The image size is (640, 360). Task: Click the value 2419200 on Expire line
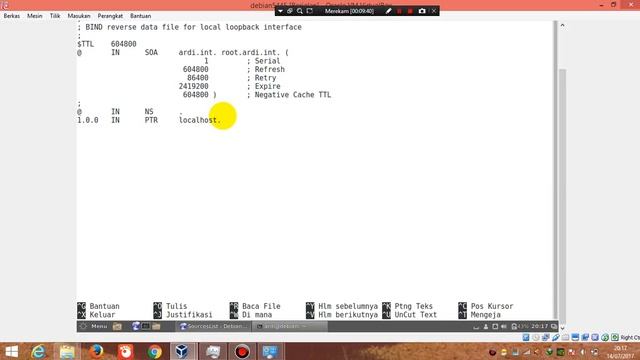pyautogui.click(x=193, y=86)
